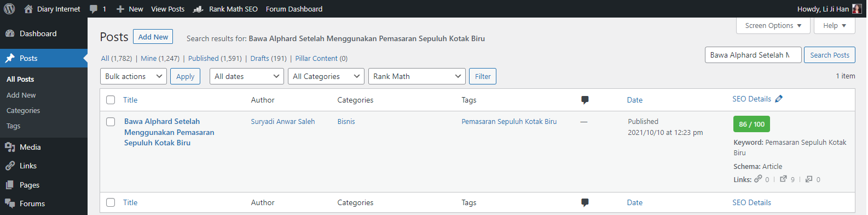Click the Search Posts button

[x=830, y=55]
